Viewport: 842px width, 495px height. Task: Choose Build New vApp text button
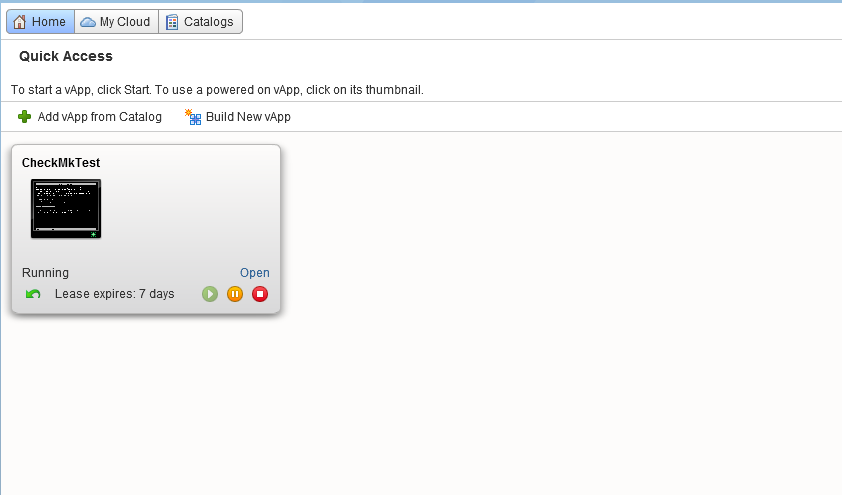point(248,117)
